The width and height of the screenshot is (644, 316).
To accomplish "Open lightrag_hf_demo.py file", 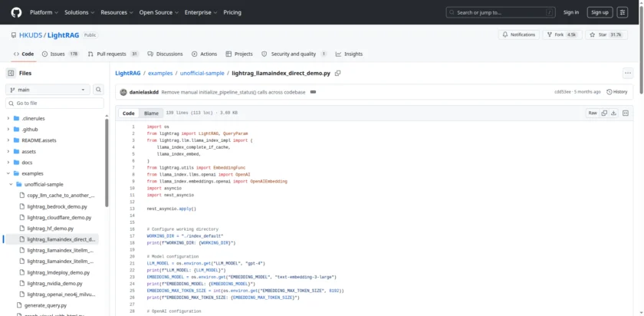I will [x=50, y=229].
